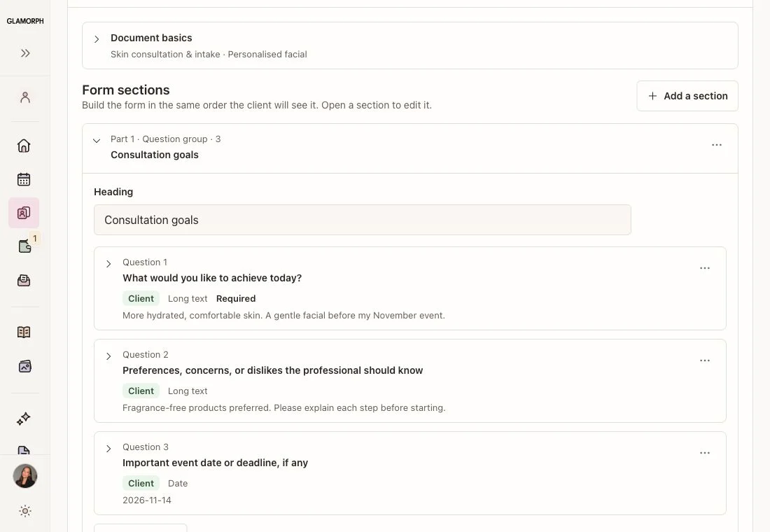Expand Question 2 chevron
Screen dimensions: 770x532
(x=108, y=356)
